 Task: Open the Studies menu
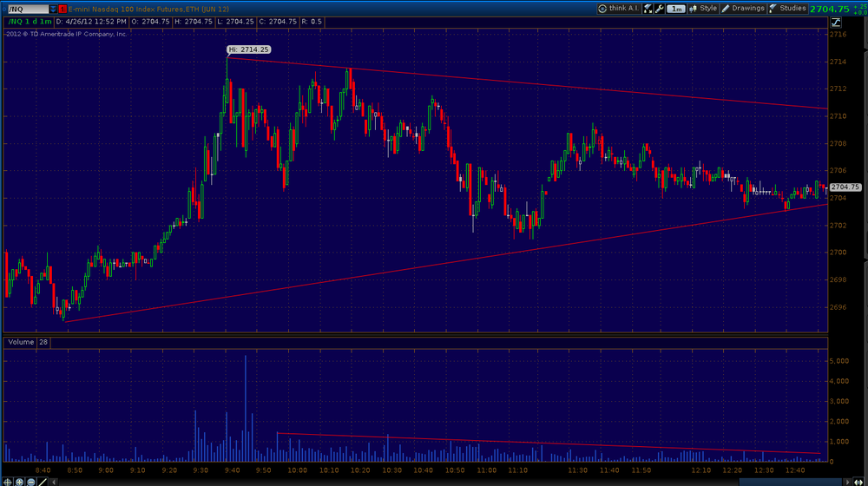click(787, 9)
